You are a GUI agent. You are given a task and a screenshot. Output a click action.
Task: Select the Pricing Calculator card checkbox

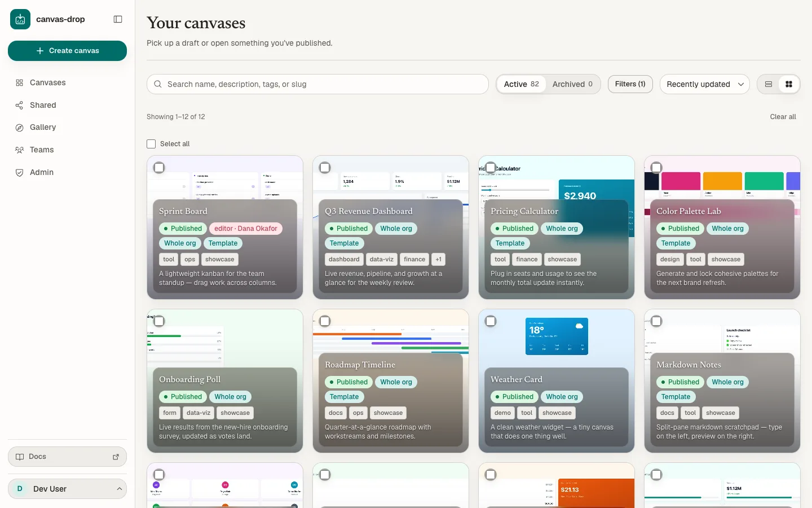[491, 168]
